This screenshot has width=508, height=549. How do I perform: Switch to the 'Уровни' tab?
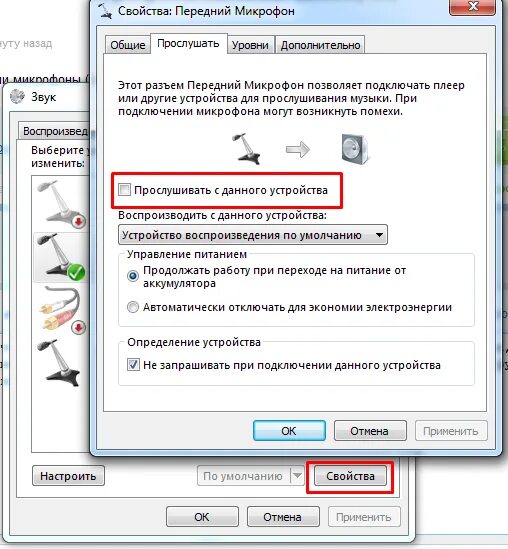(x=250, y=45)
